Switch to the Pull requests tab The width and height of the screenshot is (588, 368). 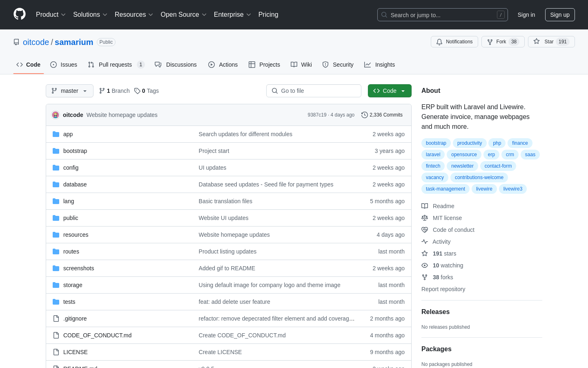116,65
